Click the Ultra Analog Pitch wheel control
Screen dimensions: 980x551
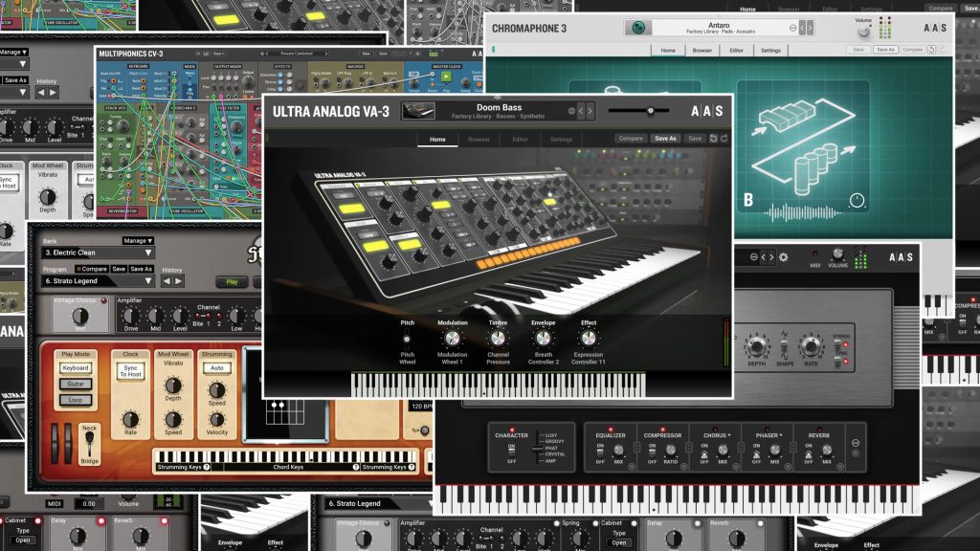click(406, 340)
